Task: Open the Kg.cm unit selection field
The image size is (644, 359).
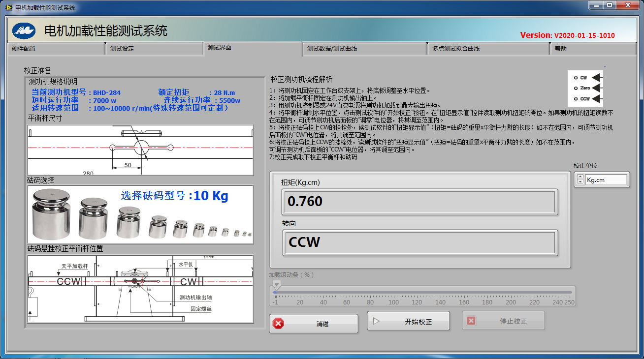Action: pos(607,180)
